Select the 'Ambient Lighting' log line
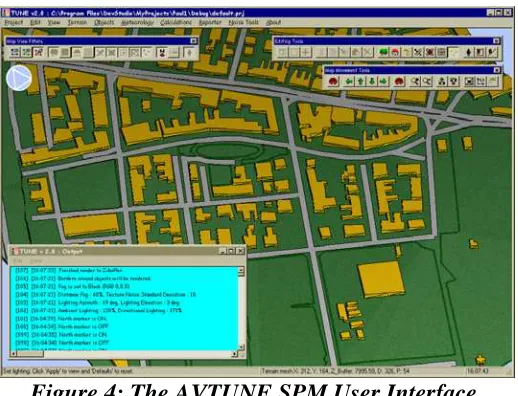 tap(99, 310)
